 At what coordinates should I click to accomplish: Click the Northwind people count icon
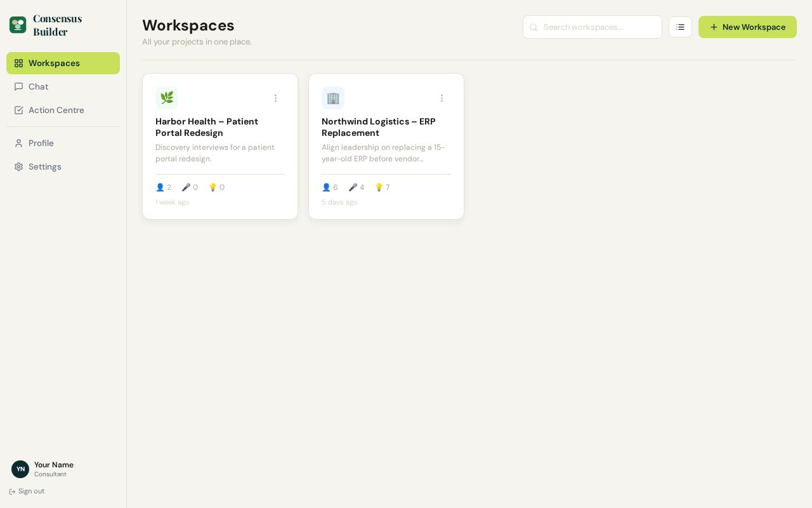(x=326, y=187)
